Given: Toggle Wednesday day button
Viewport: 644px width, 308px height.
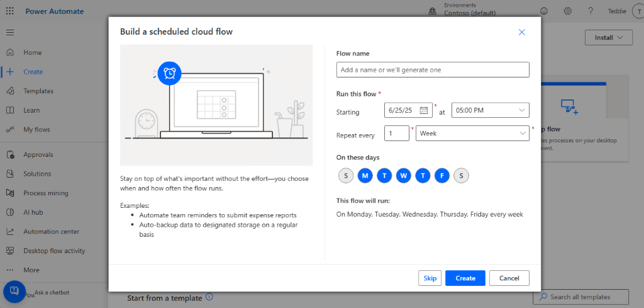Looking at the screenshot, I should pyautogui.click(x=404, y=176).
